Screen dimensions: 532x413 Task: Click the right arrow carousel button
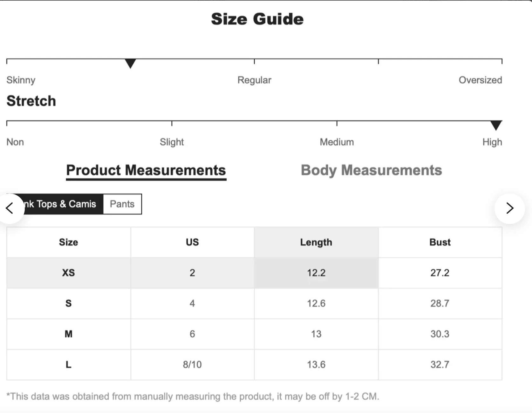pos(509,208)
